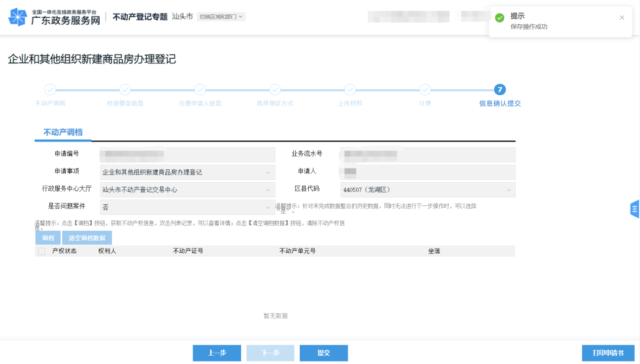This screenshot has width=640, height=364.
Task: Click the checkmark icon on 完善申请人信息 step
Action: tap(200, 89)
